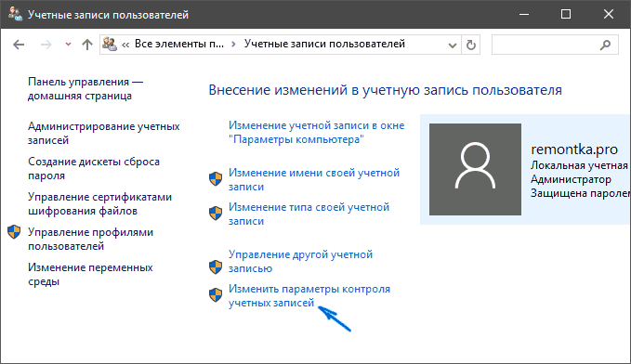Focus the Control Panel search box
Image resolution: width=631 pixels, height=364 pixels.
coord(555,45)
